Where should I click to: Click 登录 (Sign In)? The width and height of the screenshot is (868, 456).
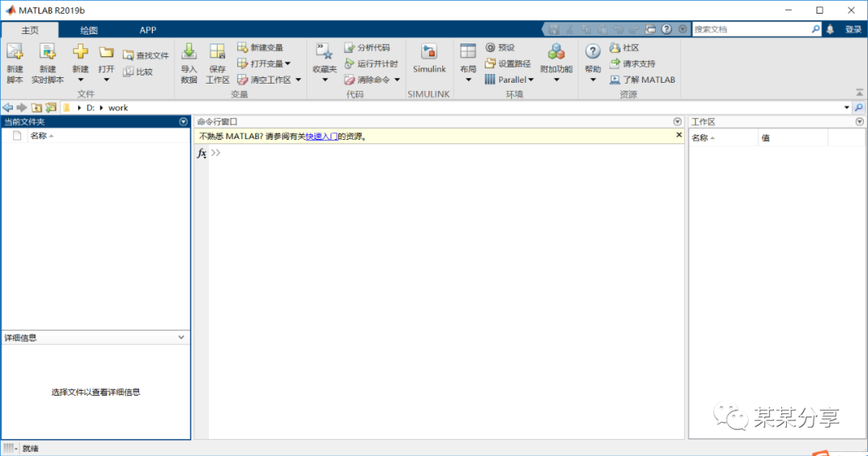(853, 30)
